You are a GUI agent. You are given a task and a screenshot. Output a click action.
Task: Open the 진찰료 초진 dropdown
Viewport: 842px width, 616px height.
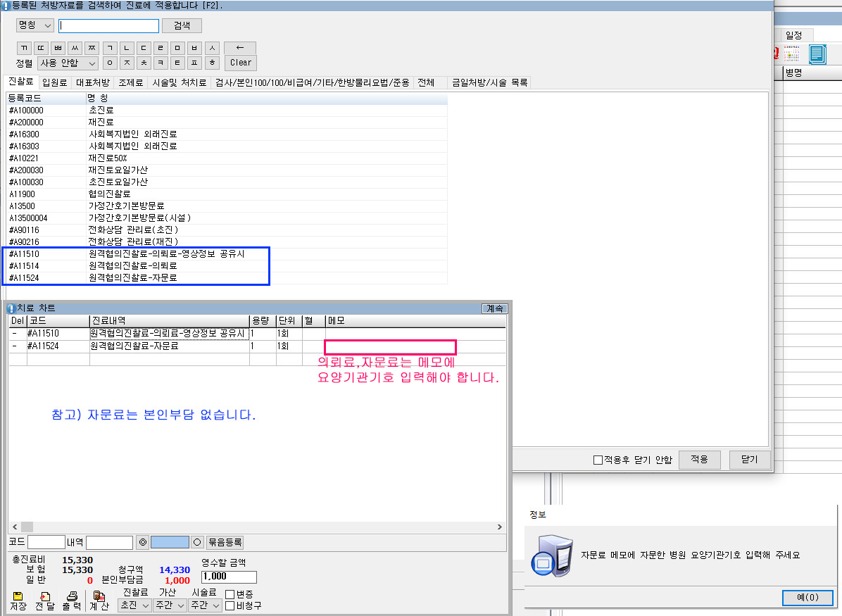(x=134, y=605)
